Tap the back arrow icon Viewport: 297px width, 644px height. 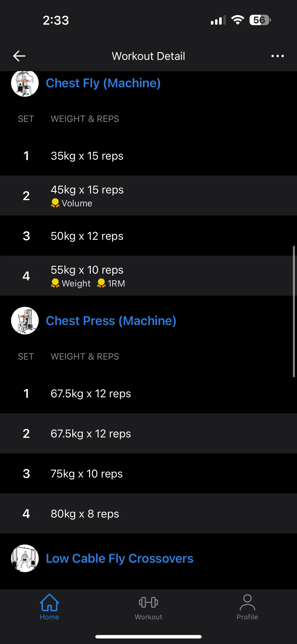[x=19, y=56]
